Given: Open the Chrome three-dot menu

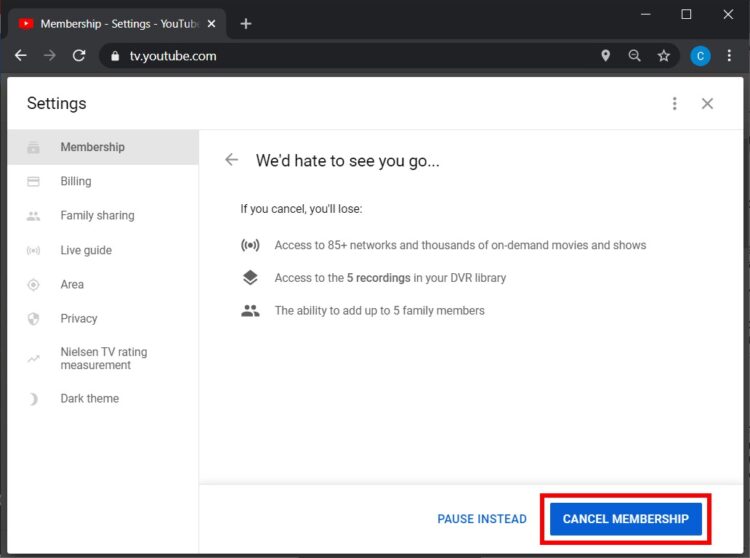Looking at the screenshot, I should point(729,56).
